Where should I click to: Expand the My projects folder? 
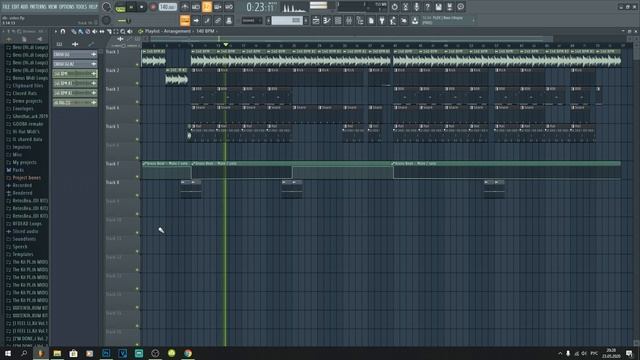pyautogui.click(x=24, y=162)
